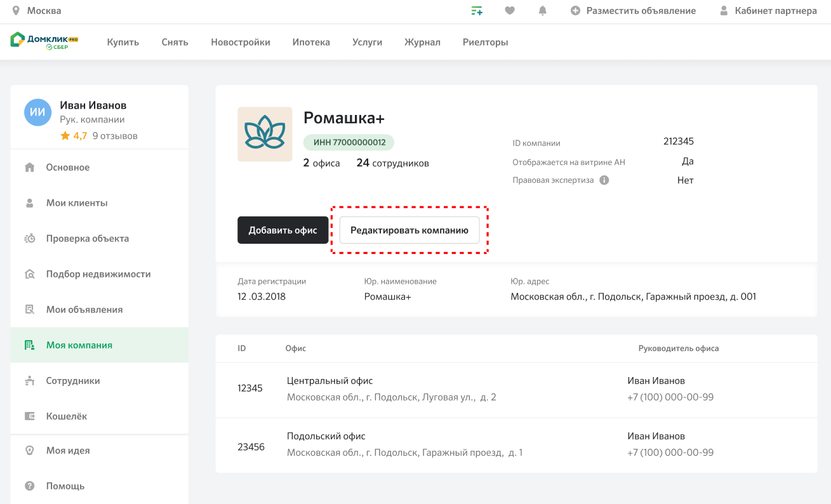
Task: Click office ID 12345
Action: pos(250,388)
